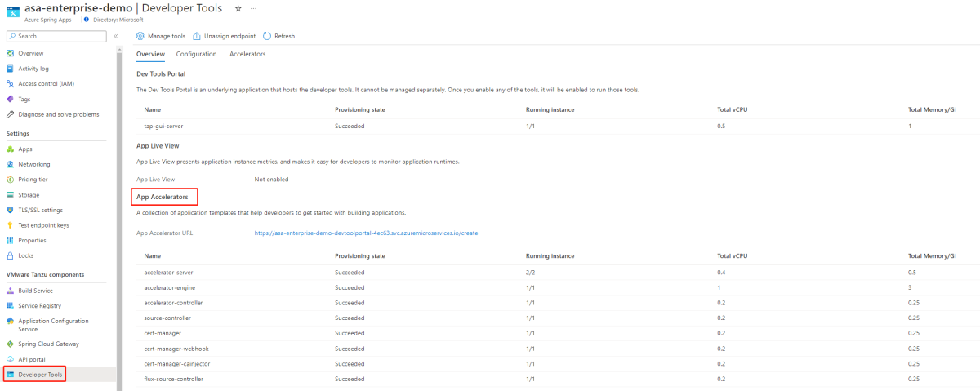Select the flux-source-controller row name
Viewport: 980px width, 391px height.
coord(173,379)
